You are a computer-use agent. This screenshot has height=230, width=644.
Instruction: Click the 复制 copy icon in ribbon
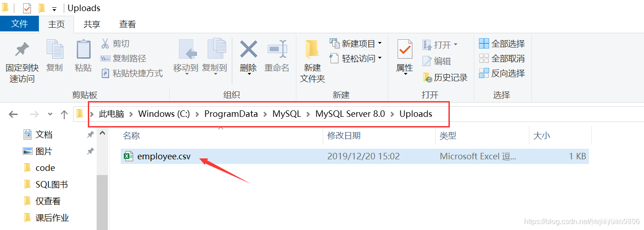[54, 49]
